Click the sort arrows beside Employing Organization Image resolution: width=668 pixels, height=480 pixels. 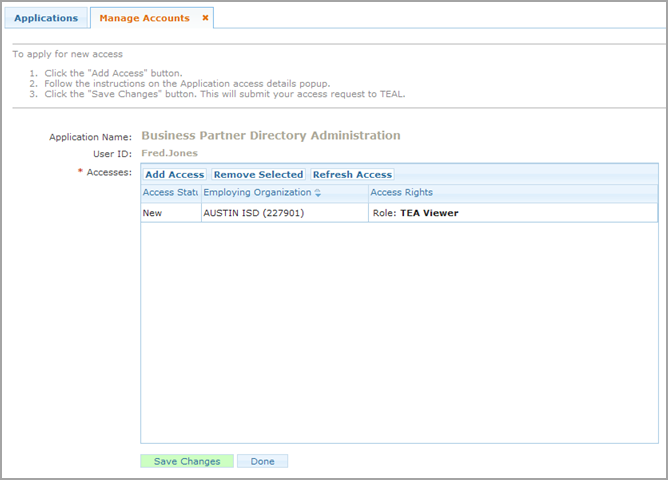tap(318, 193)
